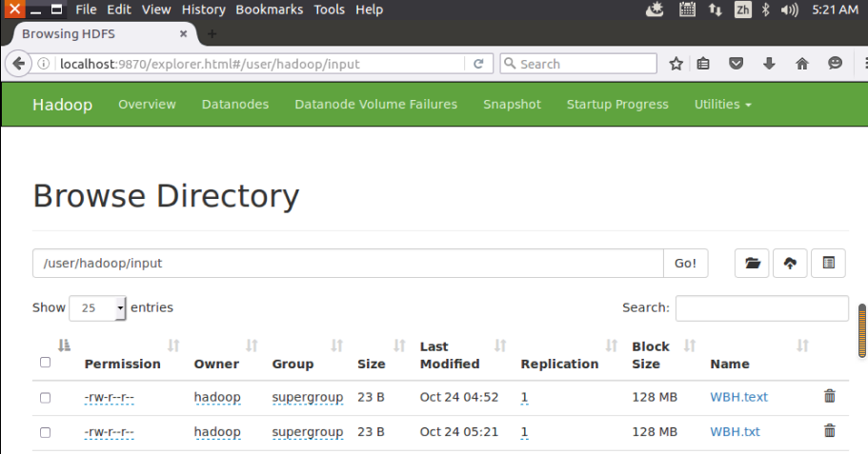
Task: Bookmark this page with the star icon
Action: [x=676, y=64]
